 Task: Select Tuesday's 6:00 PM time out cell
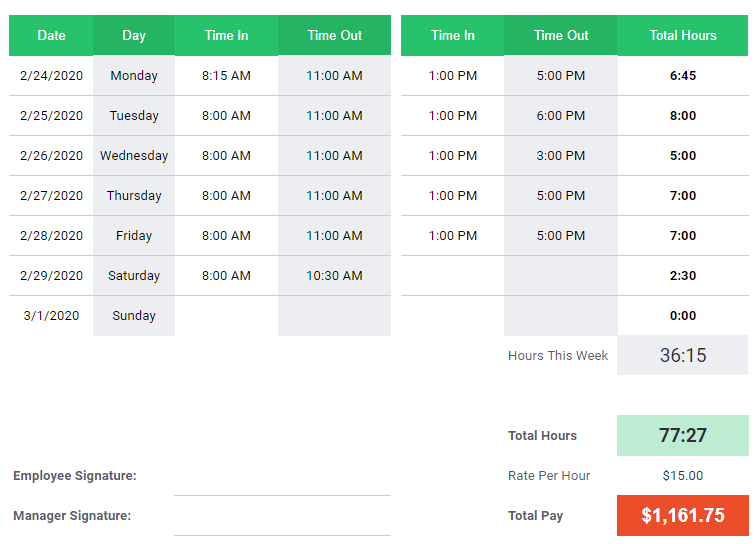coord(561,116)
